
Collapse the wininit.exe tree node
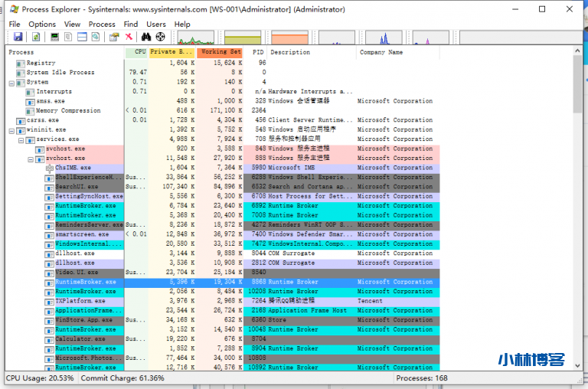point(11,130)
